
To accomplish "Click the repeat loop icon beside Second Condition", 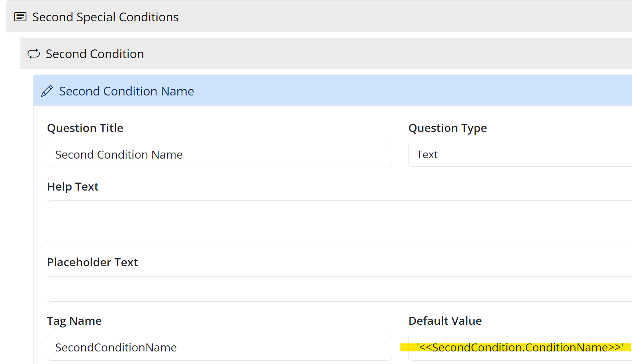I will (34, 54).
